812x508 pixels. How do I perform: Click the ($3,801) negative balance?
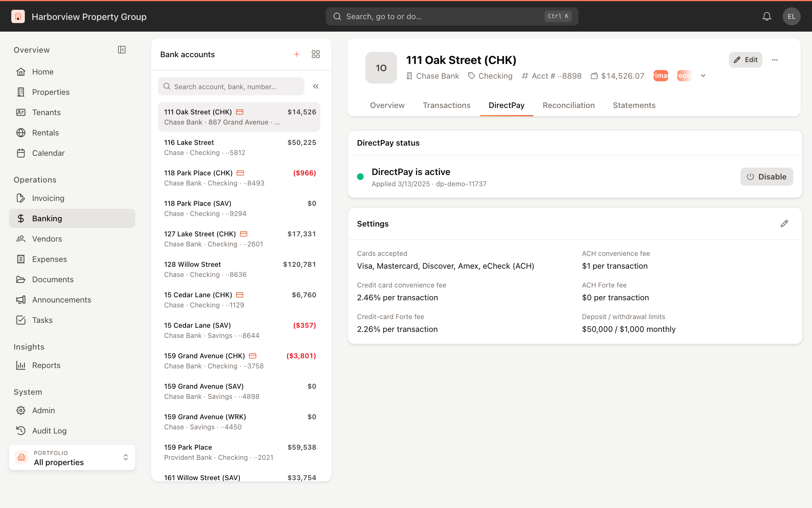click(301, 356)
